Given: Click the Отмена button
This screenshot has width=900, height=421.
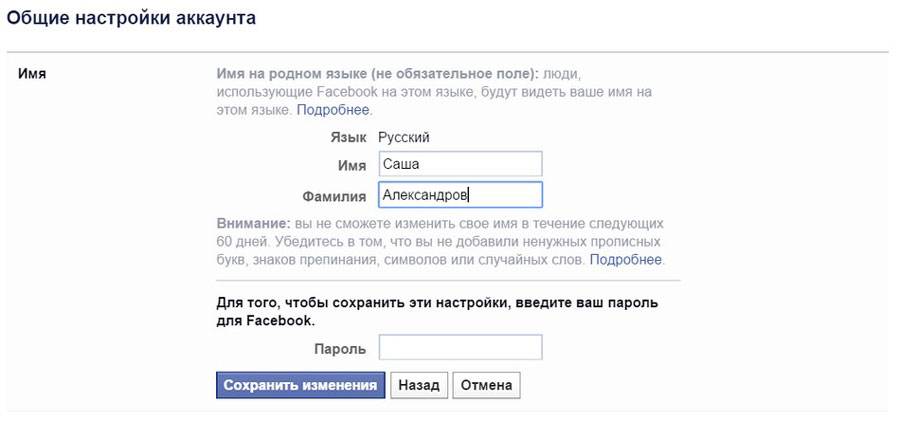Looking at the screenshot, I should click(x=486, y=385).
